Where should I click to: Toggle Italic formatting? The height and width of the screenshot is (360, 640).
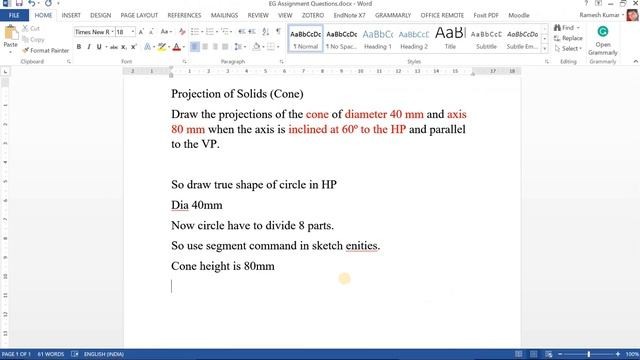[x=89, y=47]
